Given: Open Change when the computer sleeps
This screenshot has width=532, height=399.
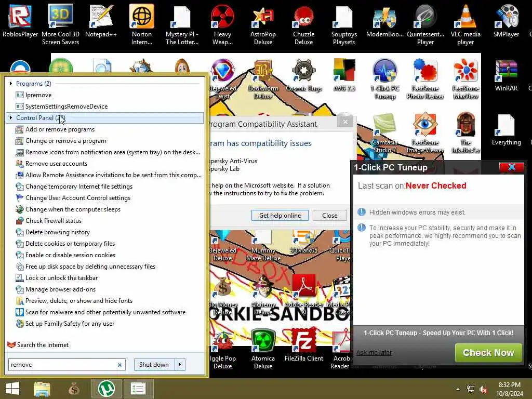Looking at the screenshot, I should 73,209.
